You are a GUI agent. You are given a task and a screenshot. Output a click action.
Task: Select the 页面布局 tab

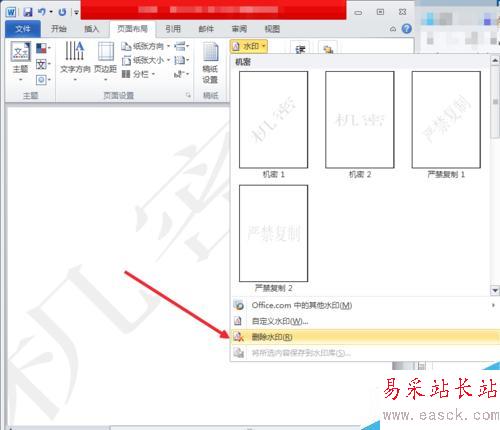coord(132,29)
